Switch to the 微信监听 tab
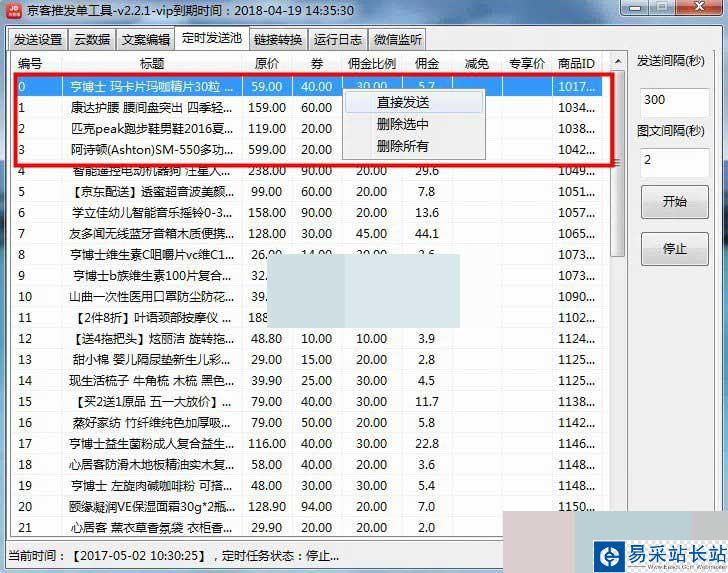 coord(398,40)
